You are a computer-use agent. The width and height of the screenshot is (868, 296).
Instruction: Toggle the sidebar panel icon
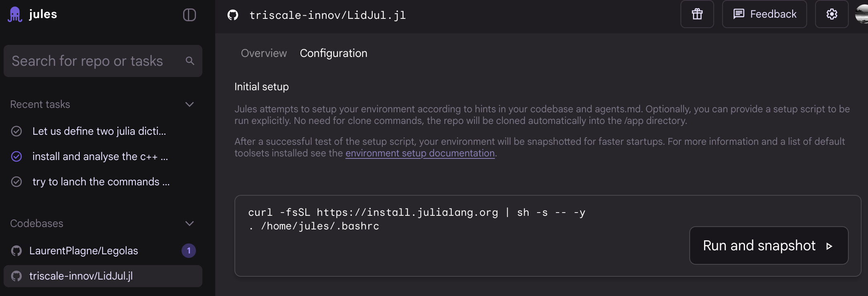[x=189, y=15]
